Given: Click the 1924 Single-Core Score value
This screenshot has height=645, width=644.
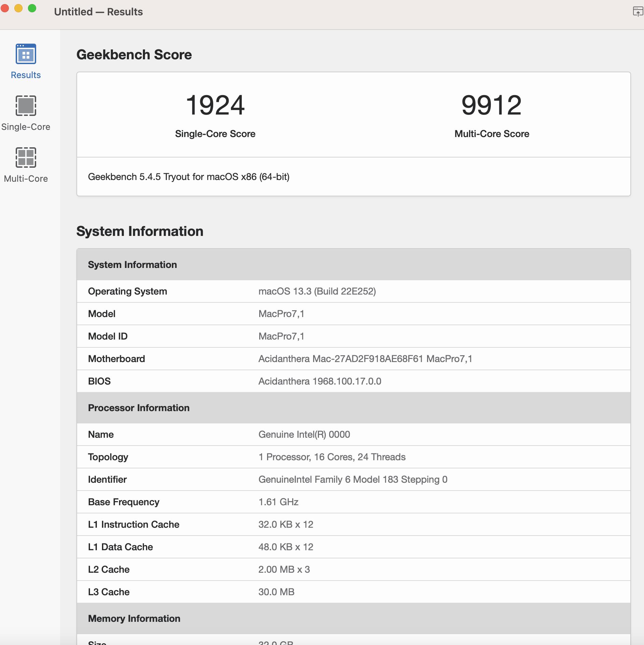Looking at the screenshot, I should tap(215, 106).
